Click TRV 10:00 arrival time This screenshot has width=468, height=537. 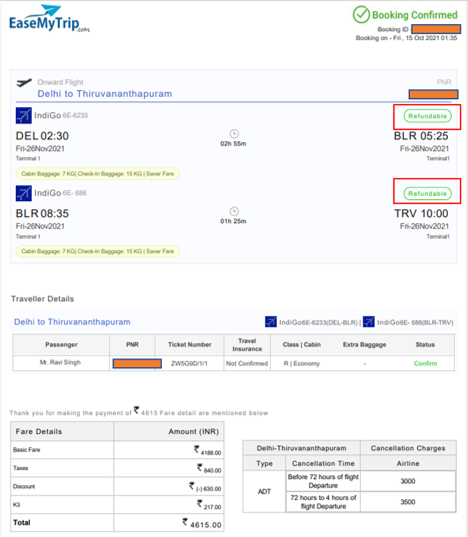coord(421,213)
